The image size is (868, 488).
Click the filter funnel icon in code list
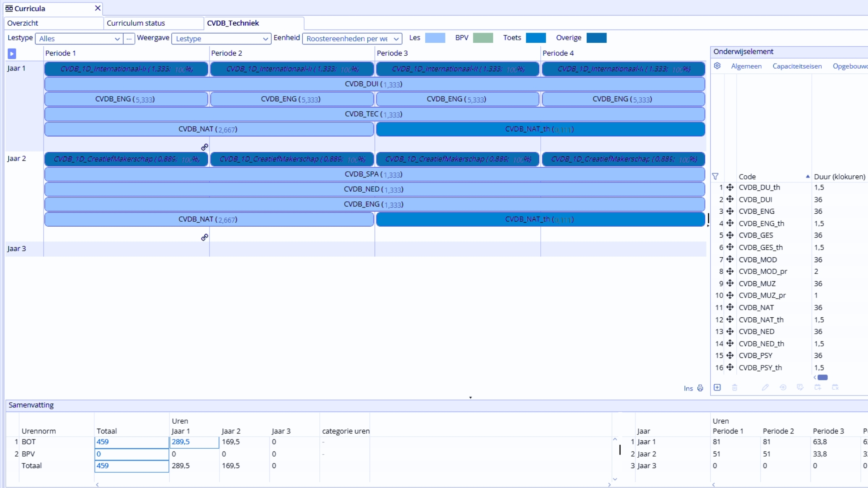pos(715,176)
